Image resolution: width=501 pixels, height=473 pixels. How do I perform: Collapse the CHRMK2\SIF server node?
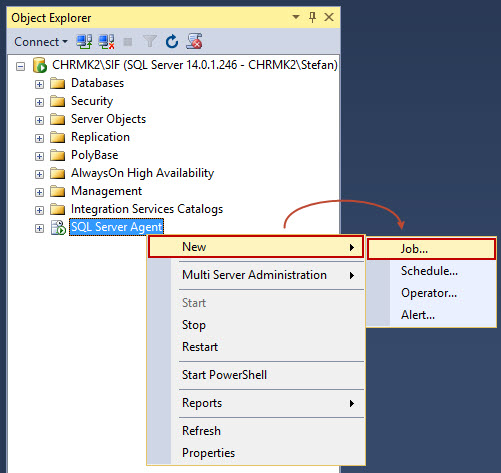coord(21,66)
